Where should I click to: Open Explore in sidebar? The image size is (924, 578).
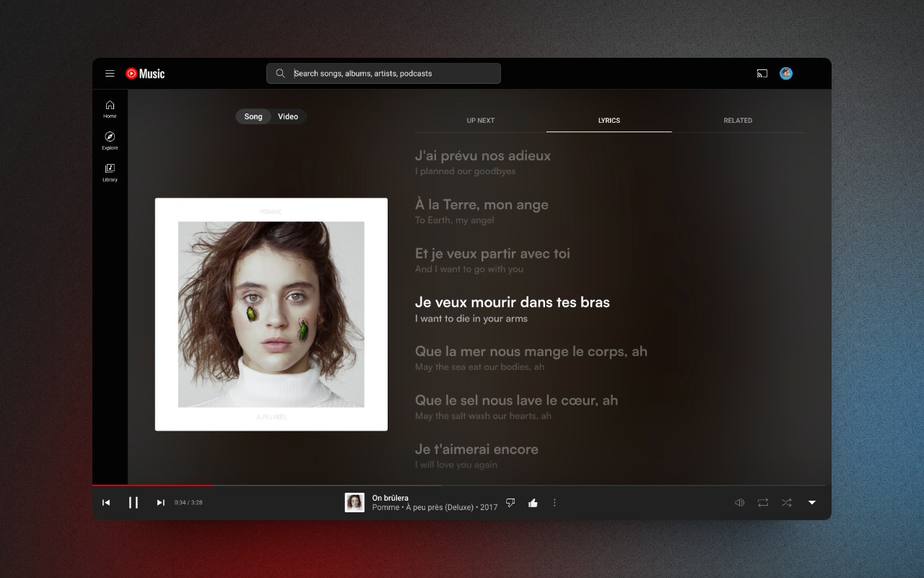tap(110, 141)
